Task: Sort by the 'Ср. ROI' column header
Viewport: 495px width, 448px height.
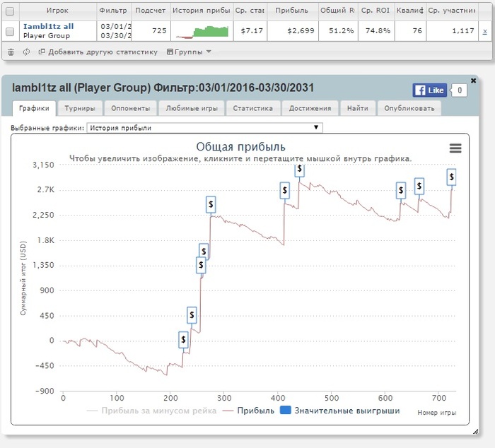Action: tap(375, 11)
